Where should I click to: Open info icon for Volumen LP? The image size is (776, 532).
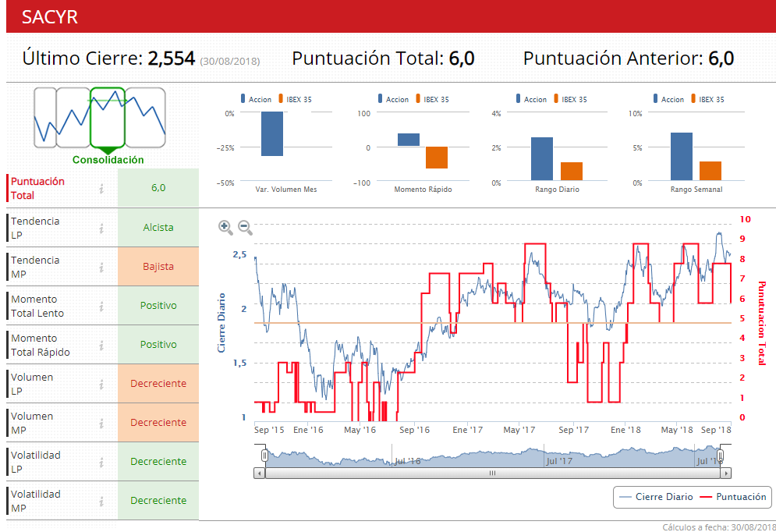pos(101,384)
